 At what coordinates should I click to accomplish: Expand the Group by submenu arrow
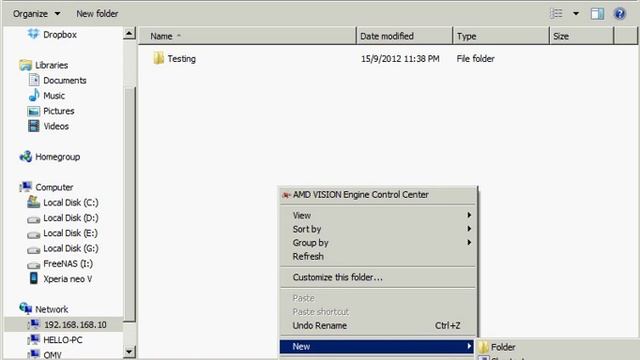tap(469, 243)
